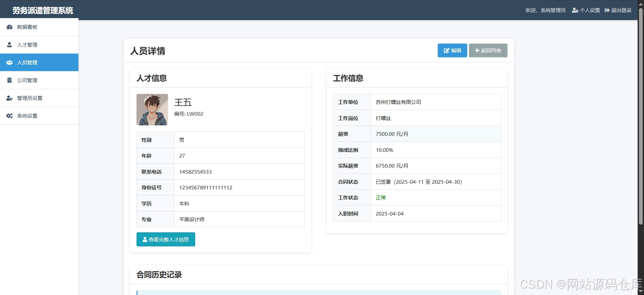Viewport: 644px width, 295px height.
Task: Click the left arrow icon in 返回列表
Action: click(477, 51)
